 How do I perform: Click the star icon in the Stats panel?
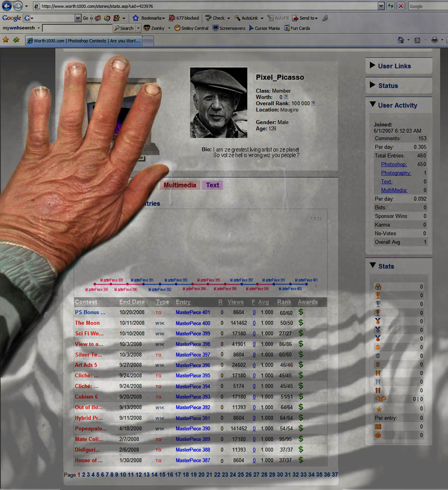[x=378, y=409]
